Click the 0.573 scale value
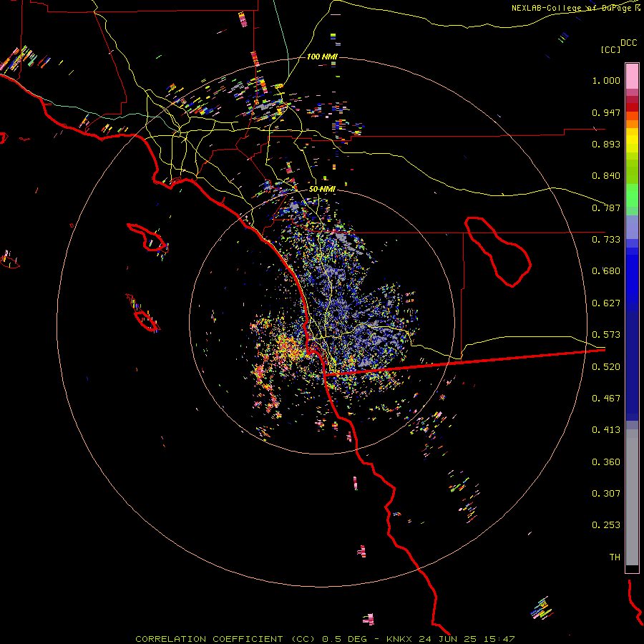644x644 pixels. pos(606,335)
